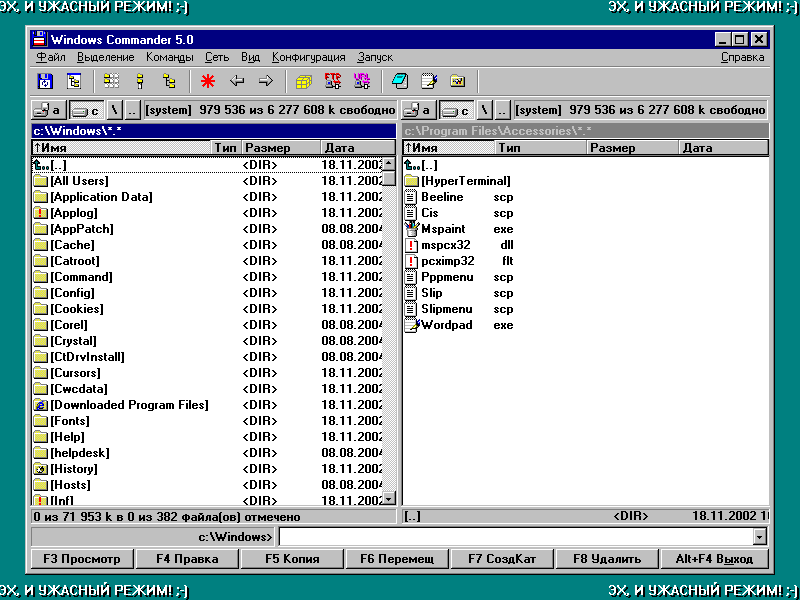The height and width of the screenshot is (600, 800).
Task: Open the Вид menu
Action: click(x=251, y=57)
